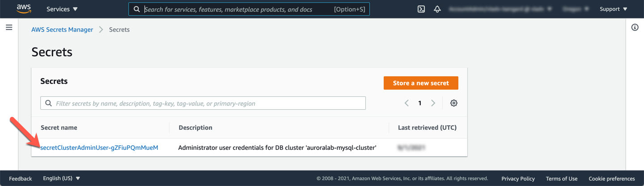644x186 pixels.
Task: Navigate to AWS Secrets Manager breadcrumb
Action: click(62, 29)
